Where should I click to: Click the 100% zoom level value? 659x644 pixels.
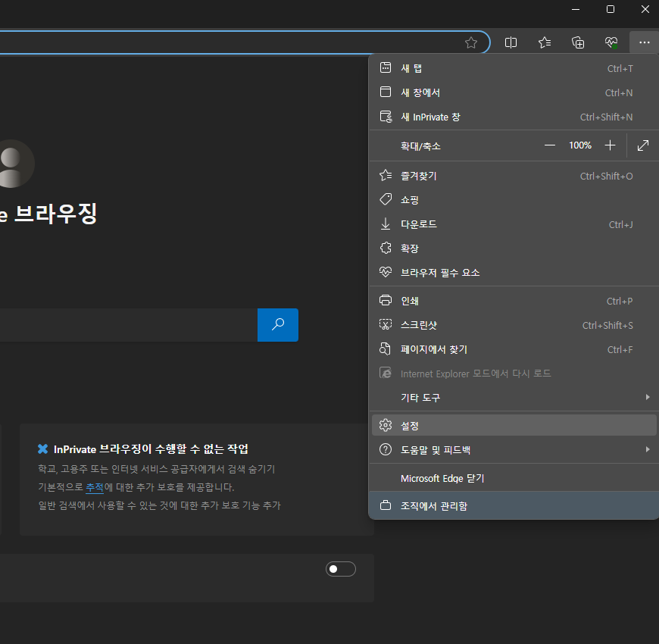pos(580,145)
